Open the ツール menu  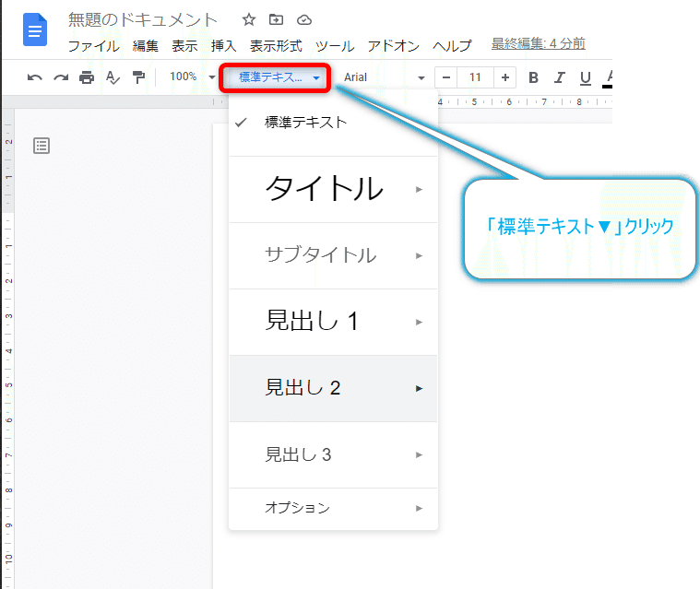click(x=335, y=45)
